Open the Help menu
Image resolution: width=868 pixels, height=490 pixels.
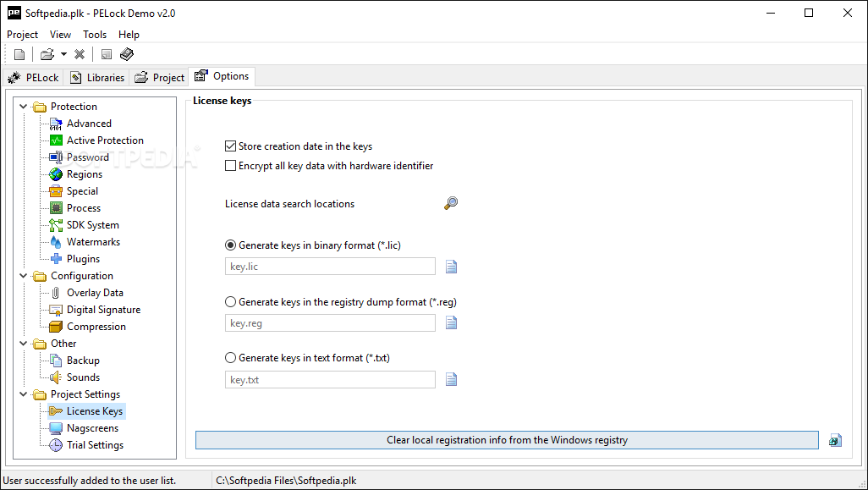129,35
